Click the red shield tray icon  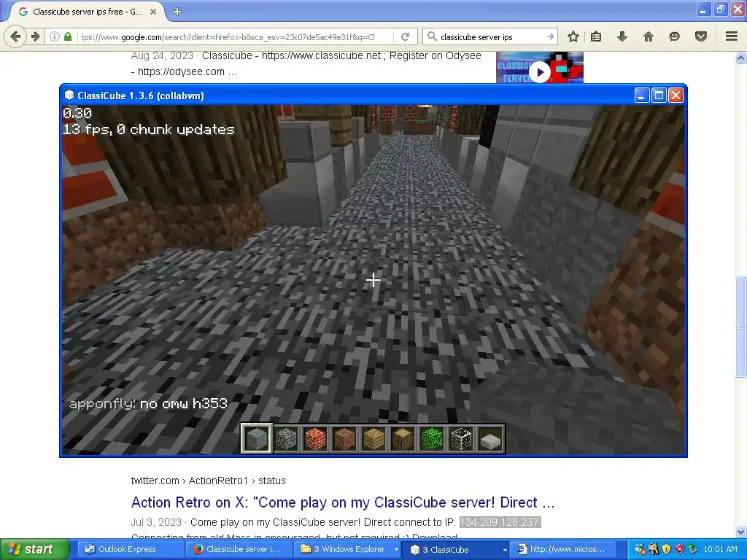679,549
